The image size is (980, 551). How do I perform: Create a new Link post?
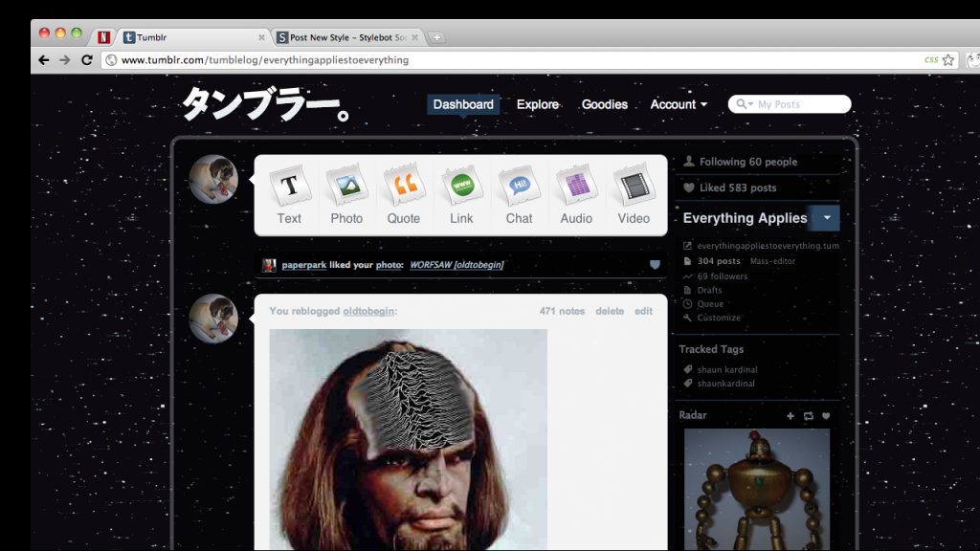462,194
